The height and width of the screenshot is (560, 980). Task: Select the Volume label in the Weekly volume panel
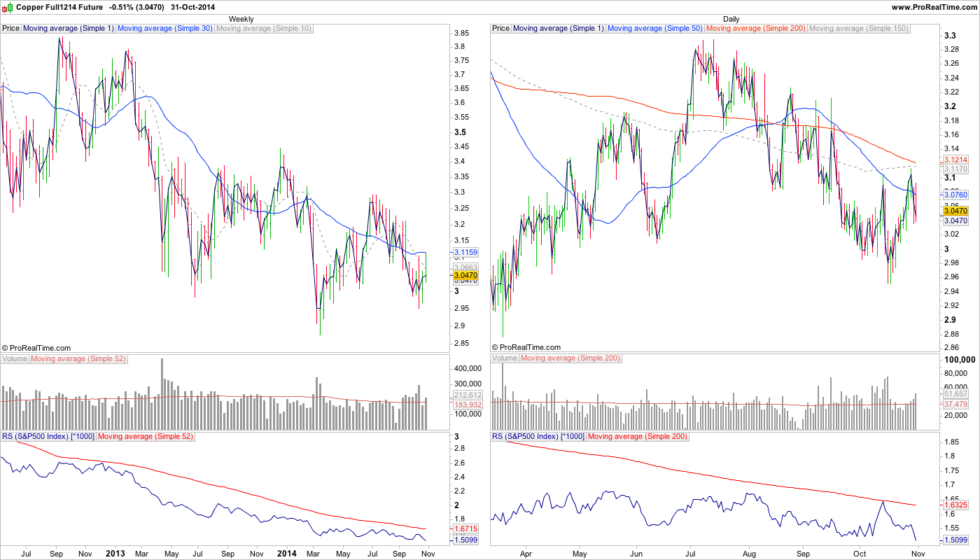click(15, 358)
